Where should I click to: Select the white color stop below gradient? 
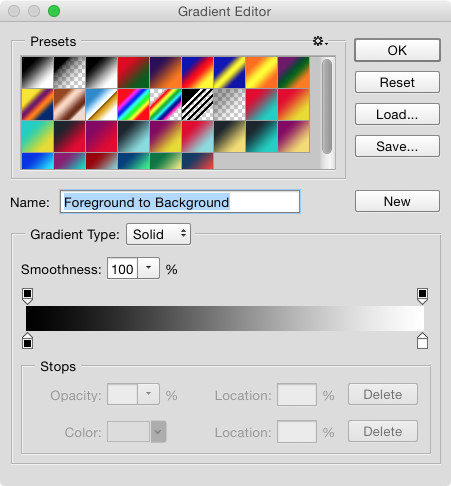coord(422,341)
